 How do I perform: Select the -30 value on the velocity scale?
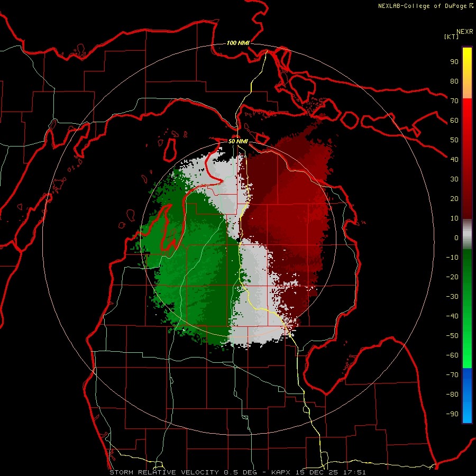(x=452, y=297)
